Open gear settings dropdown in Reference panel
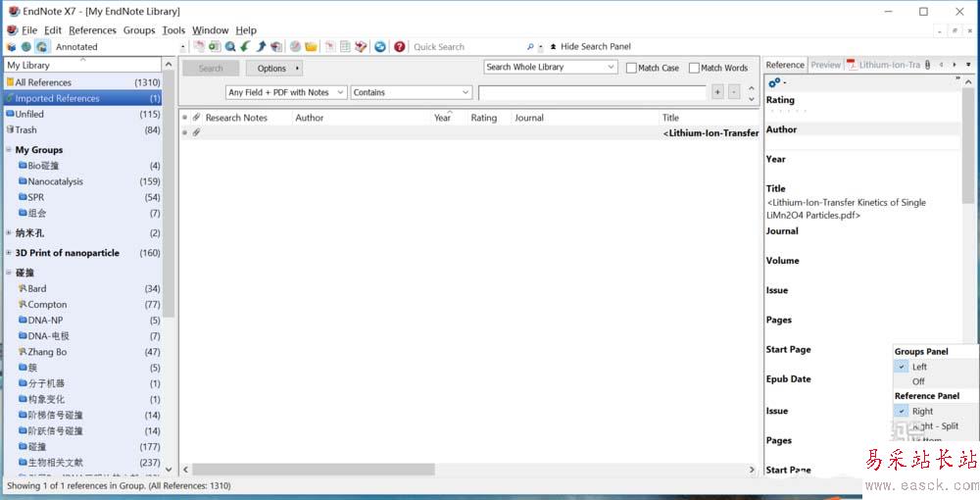This screenshot has height=500, width=980. (x=777, y=82)
